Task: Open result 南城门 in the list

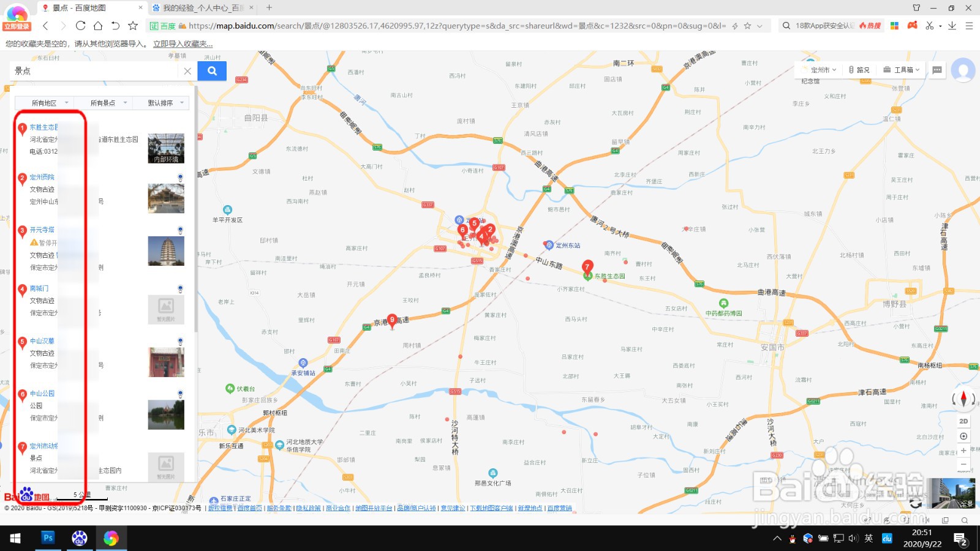Action: click(x=39, y=288)
